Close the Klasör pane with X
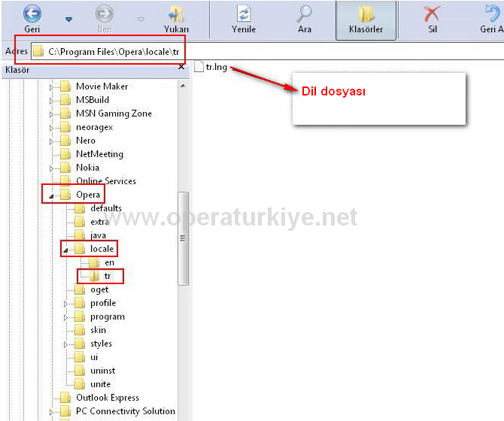 [181, 67]
